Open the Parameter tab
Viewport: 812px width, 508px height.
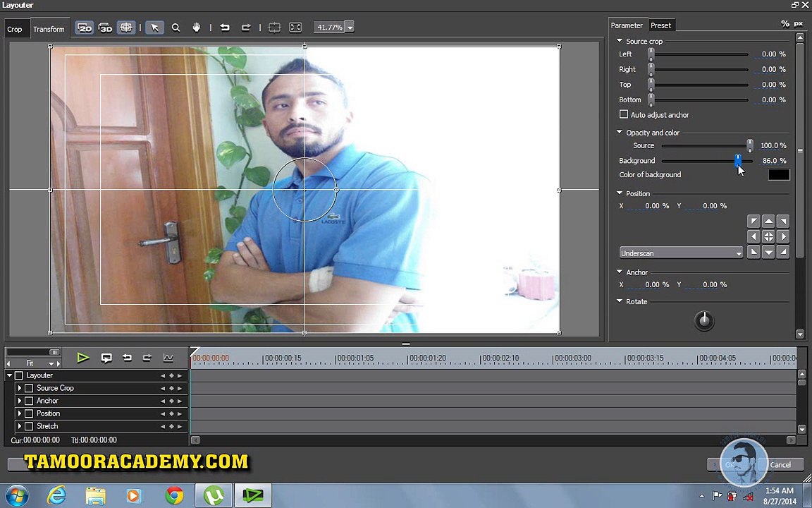point(627,25)
